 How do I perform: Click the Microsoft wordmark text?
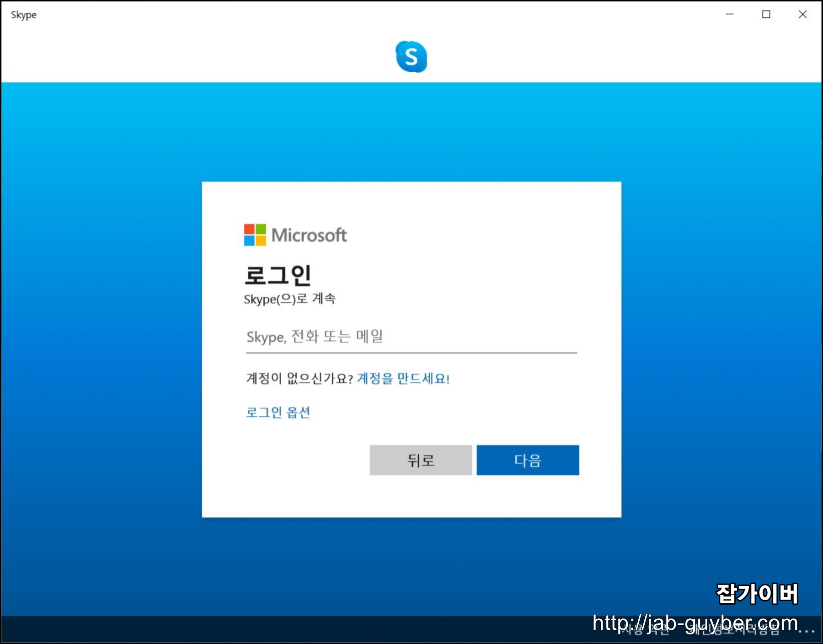(x=309, y=235)
